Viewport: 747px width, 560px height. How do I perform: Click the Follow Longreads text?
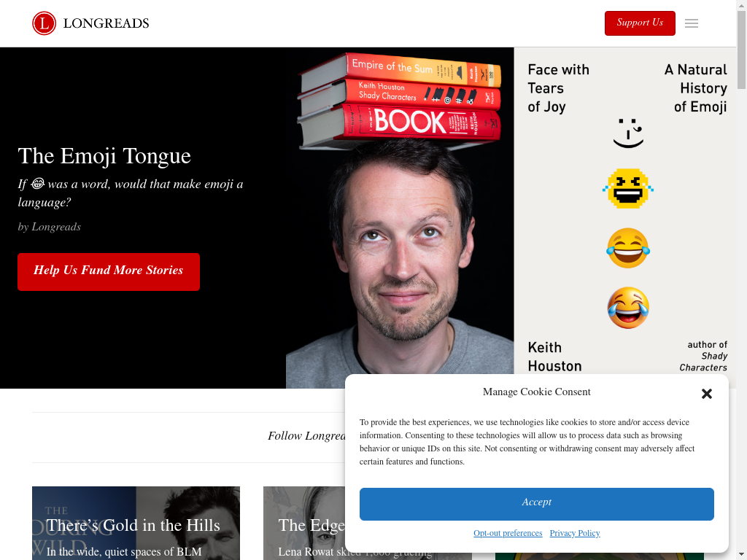307,436
